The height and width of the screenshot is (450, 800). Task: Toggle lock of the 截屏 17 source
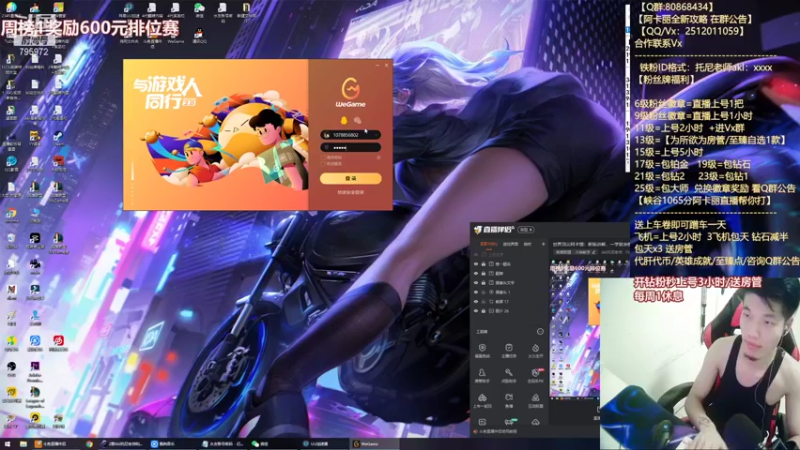pos(484,302)
